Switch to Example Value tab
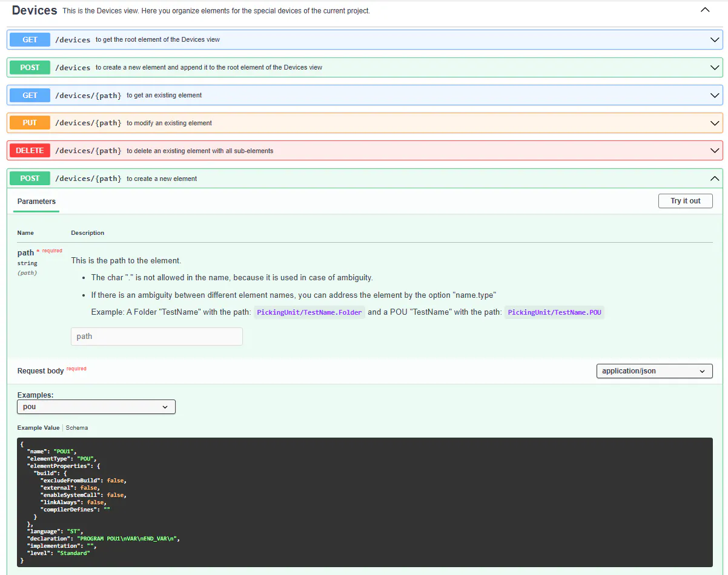728x575 pixels. [38, 428]
